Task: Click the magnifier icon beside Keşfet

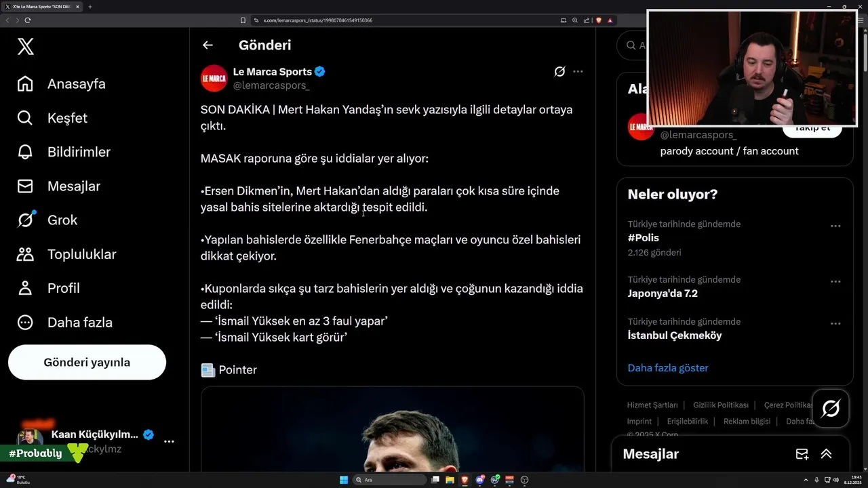Action: [x=25, y=118]
